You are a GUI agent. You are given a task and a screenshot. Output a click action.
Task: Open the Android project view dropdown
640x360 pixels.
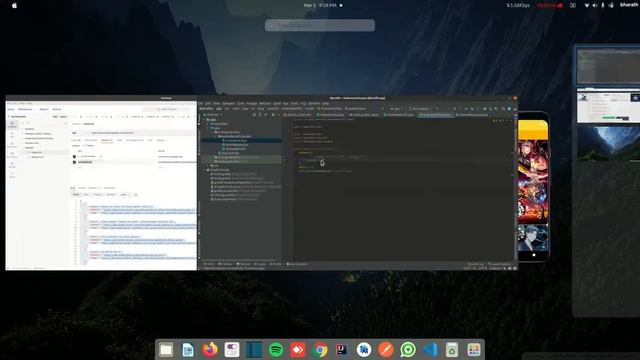(x=214, y=115)
